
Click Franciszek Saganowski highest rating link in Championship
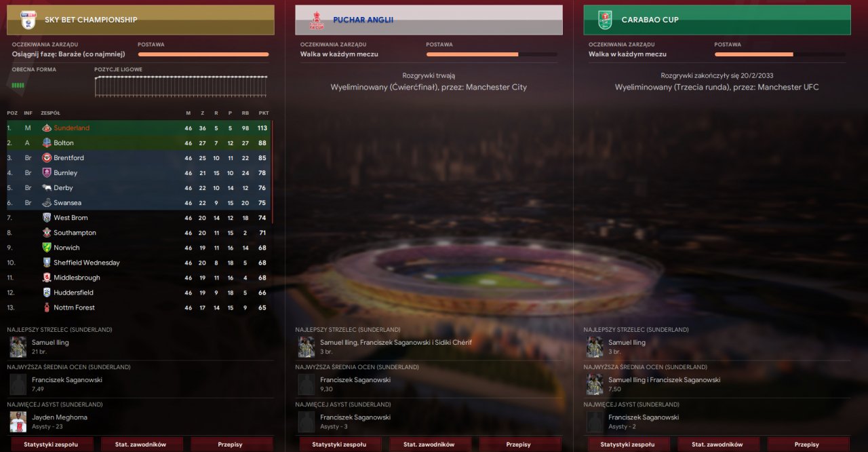[66, 380]
